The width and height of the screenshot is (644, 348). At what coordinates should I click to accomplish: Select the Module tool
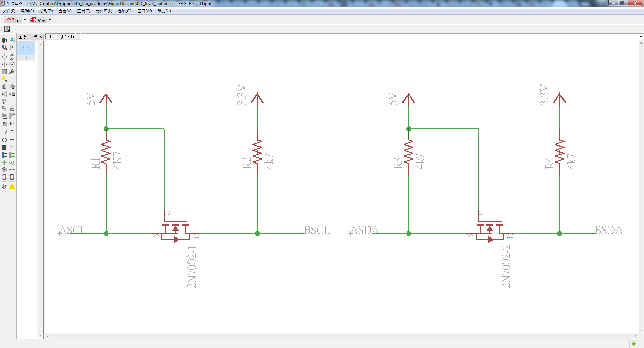coord(4,177)
